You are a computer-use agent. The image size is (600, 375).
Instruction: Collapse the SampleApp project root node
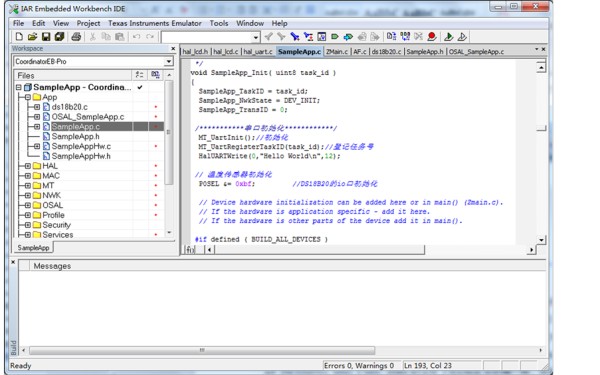click(18, 87)
